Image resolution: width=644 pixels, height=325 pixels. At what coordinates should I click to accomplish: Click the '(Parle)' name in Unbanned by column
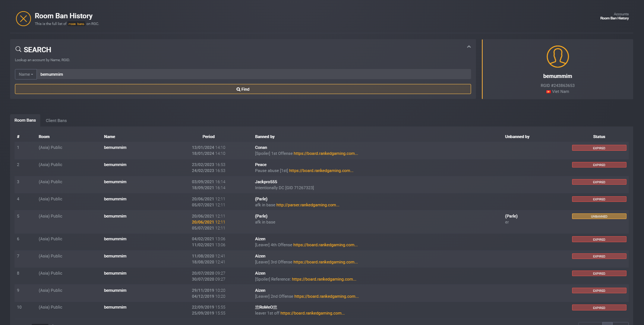point(511,216)
